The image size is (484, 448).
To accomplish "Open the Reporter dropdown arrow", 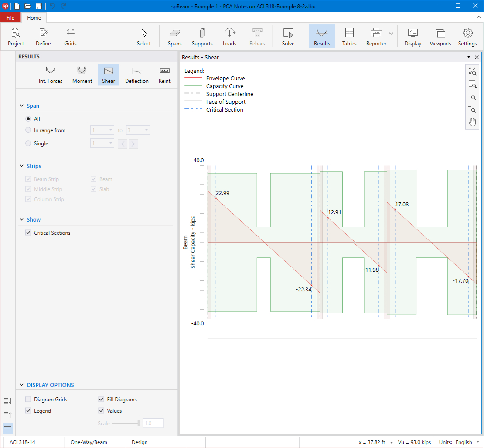I will [x=391, y=34].
